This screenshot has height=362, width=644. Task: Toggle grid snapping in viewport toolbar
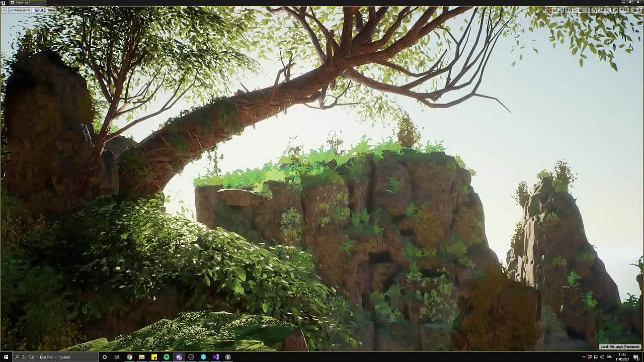tap(581, 10)
